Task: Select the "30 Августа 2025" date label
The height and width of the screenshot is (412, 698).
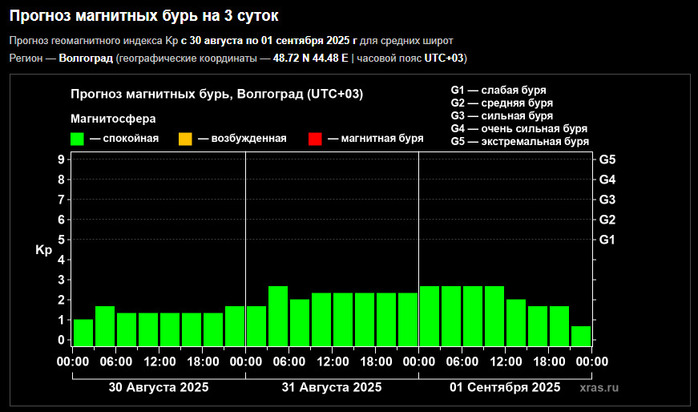Action: click(157, 387)
